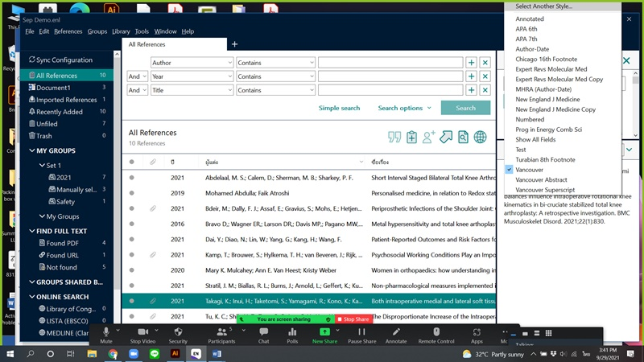Collapse the MY GROUPS section
Image resolution: width=644 pixels, height=362 pixels.
[x=32, y=150]
